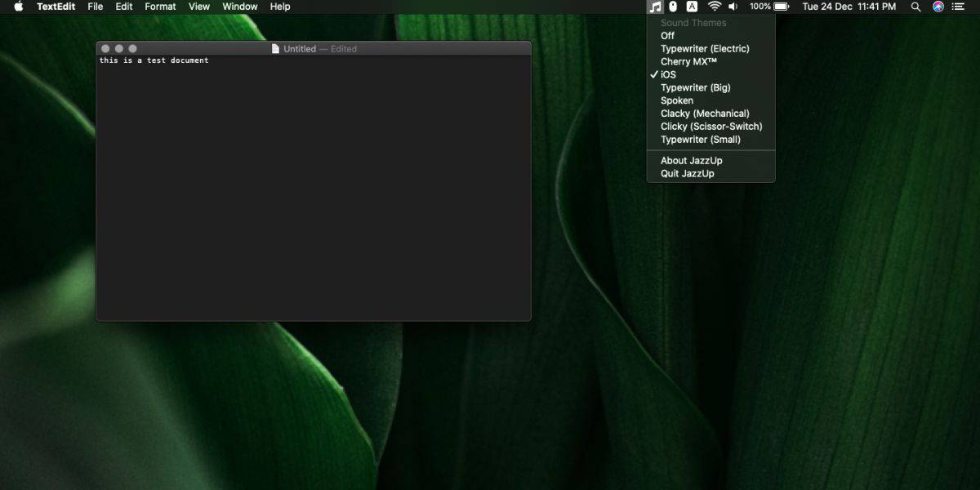Click the 'Edited' title dropdown in TextEdit

pos(343,49)
